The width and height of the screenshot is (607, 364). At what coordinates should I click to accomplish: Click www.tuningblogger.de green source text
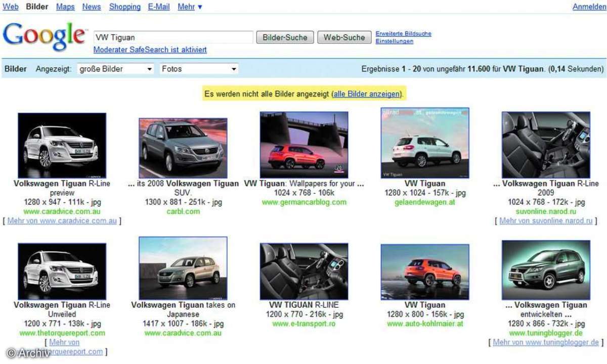(546, 333)
